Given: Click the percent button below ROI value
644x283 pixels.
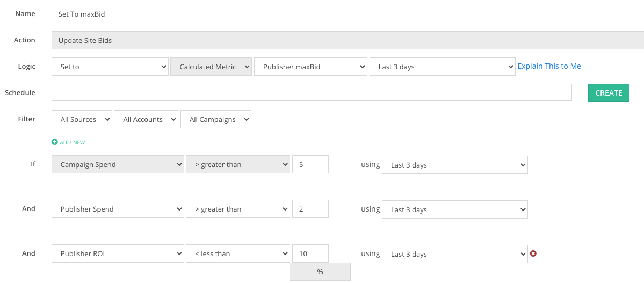Looking at the screenshot, I should [x=320, y=272].
